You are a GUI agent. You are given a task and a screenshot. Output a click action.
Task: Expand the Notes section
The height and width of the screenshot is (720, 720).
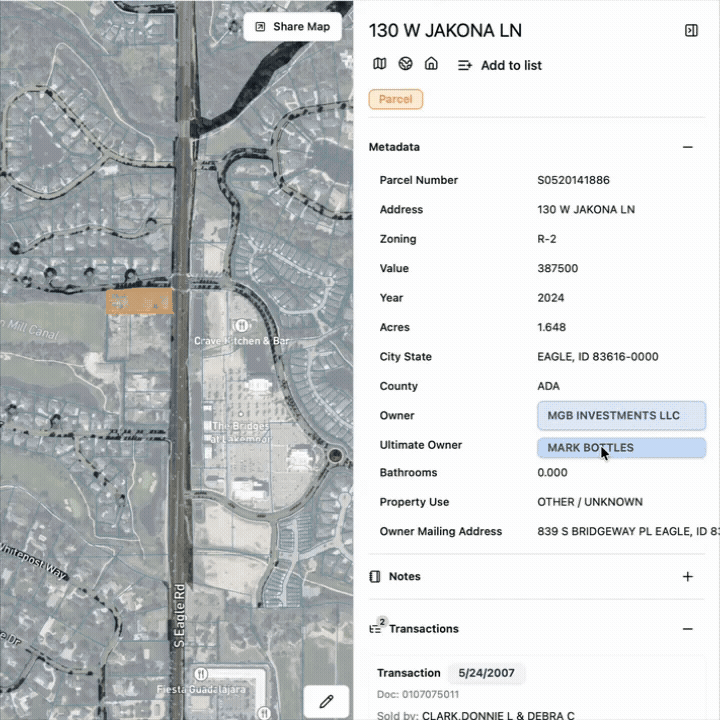688,577
